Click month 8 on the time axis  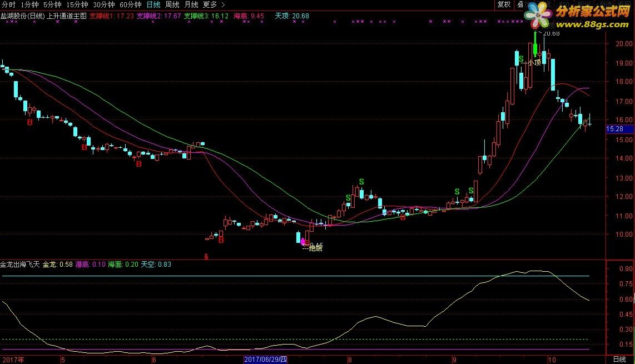(350, 360)
